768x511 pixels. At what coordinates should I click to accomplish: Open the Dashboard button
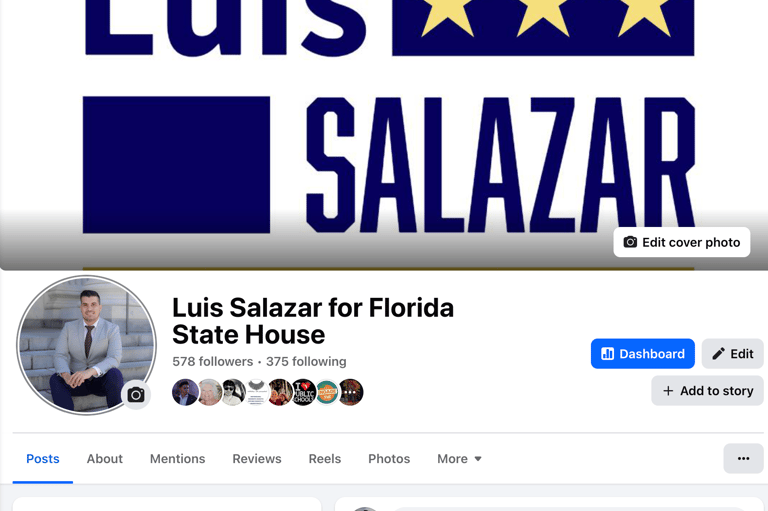tap(643, 354)
